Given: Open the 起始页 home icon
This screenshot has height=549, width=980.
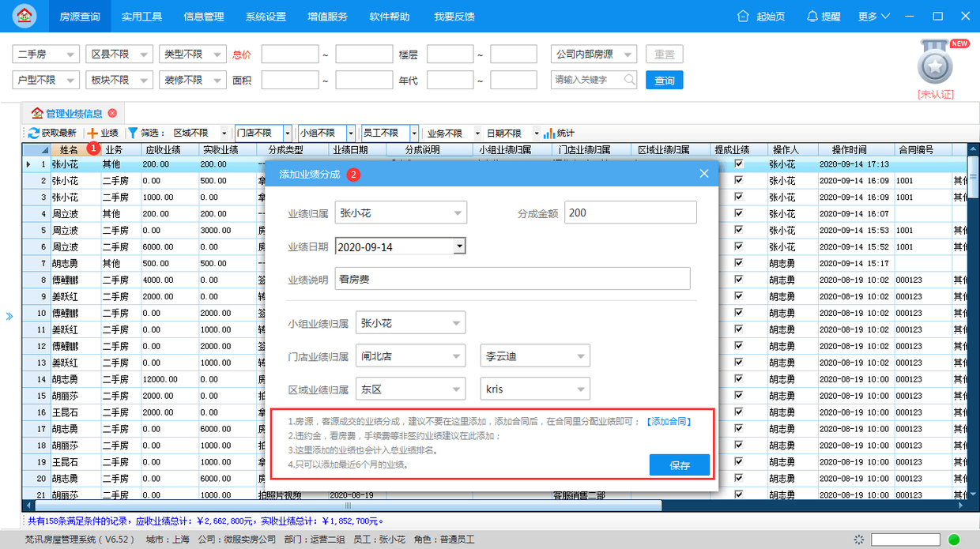Looking at the screenshot, I should coord(742,16).
